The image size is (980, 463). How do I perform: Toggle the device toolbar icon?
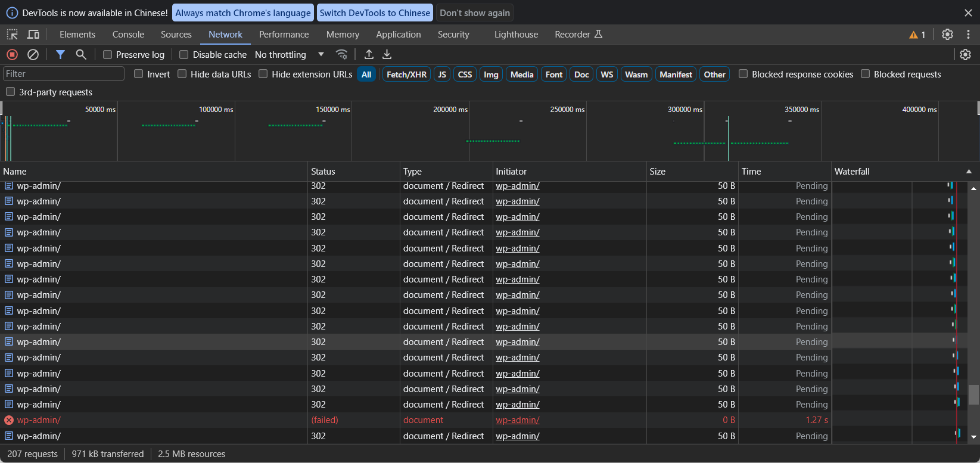(33, 35)
